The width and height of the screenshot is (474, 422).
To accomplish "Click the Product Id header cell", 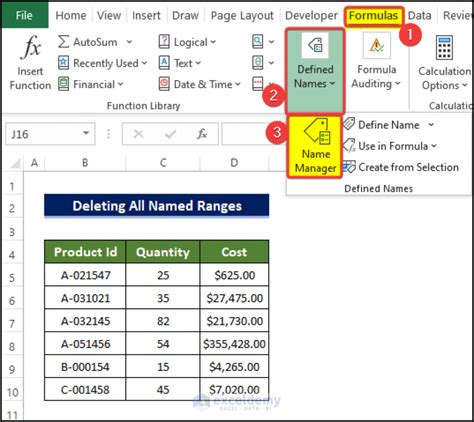I will [x=85, y=252].
